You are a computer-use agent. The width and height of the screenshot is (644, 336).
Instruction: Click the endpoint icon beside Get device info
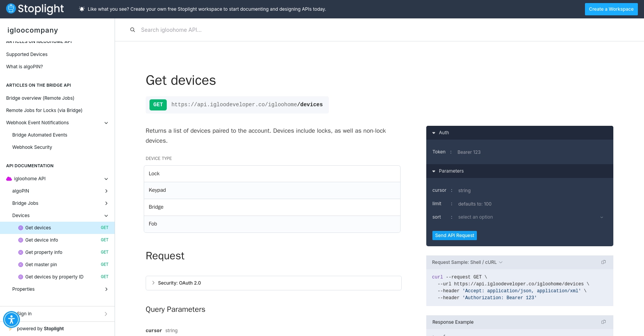(21, 240)
